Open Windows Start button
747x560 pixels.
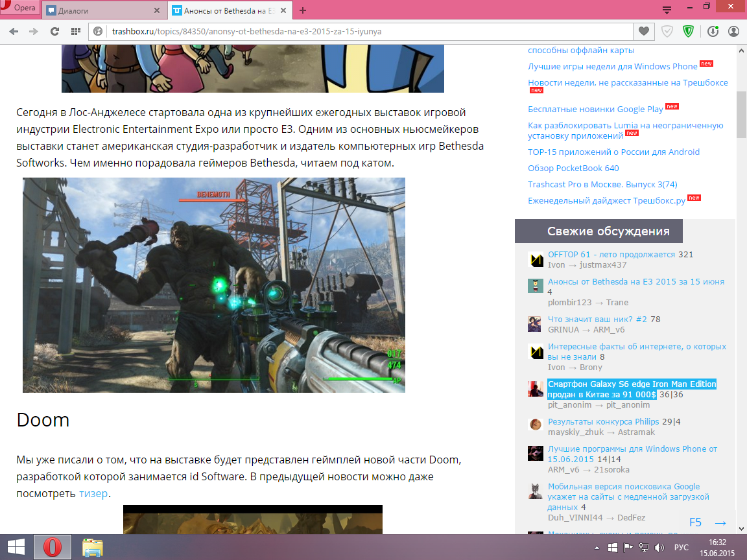tap(16, 547)
